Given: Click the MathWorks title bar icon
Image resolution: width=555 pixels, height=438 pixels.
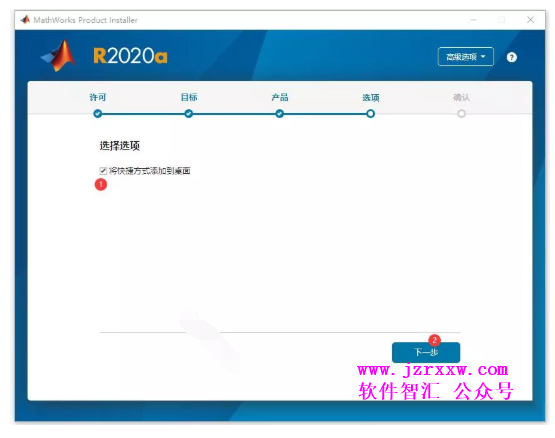Looking at the screenshot, I should (x=25, y=19).
